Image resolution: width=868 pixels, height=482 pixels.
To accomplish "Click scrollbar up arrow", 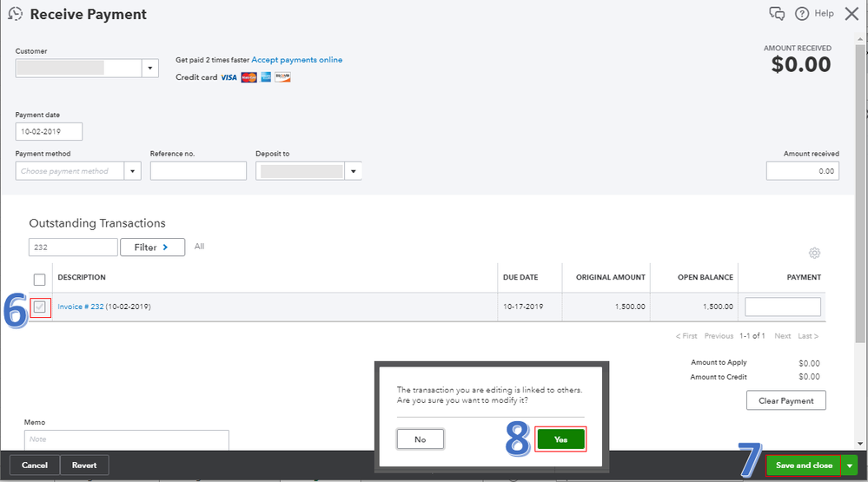I will [x=859, y=41].
